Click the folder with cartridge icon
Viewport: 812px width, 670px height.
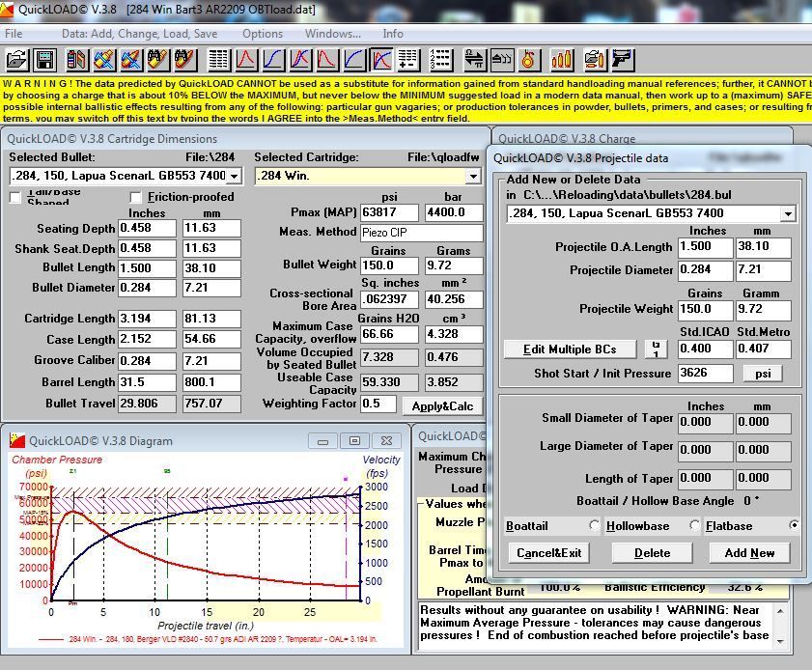[595, 60]
